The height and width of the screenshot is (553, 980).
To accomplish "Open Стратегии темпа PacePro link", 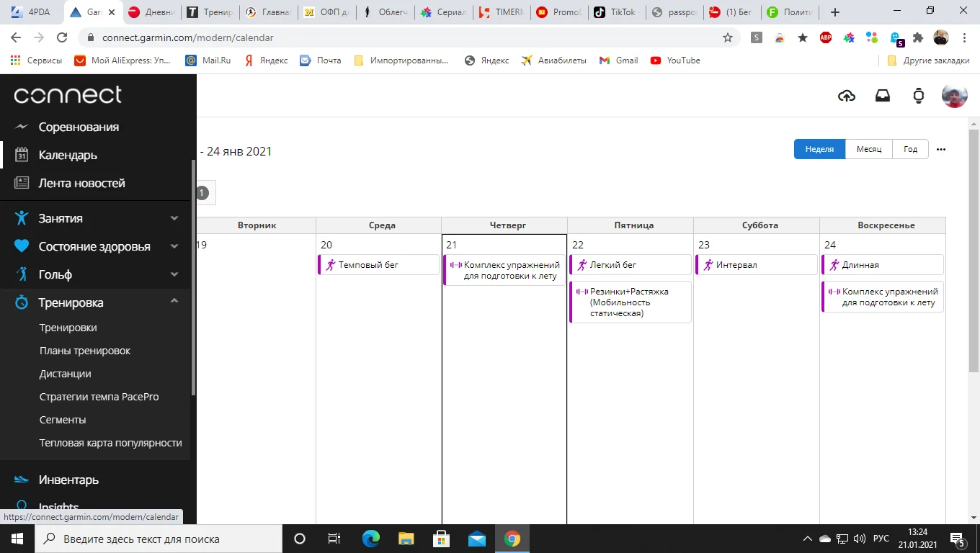I will (x=99, y=397).
